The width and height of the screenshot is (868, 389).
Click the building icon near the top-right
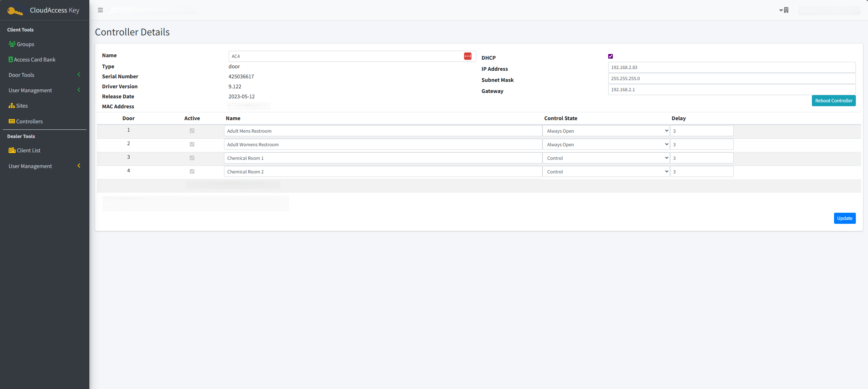point(786,10)
